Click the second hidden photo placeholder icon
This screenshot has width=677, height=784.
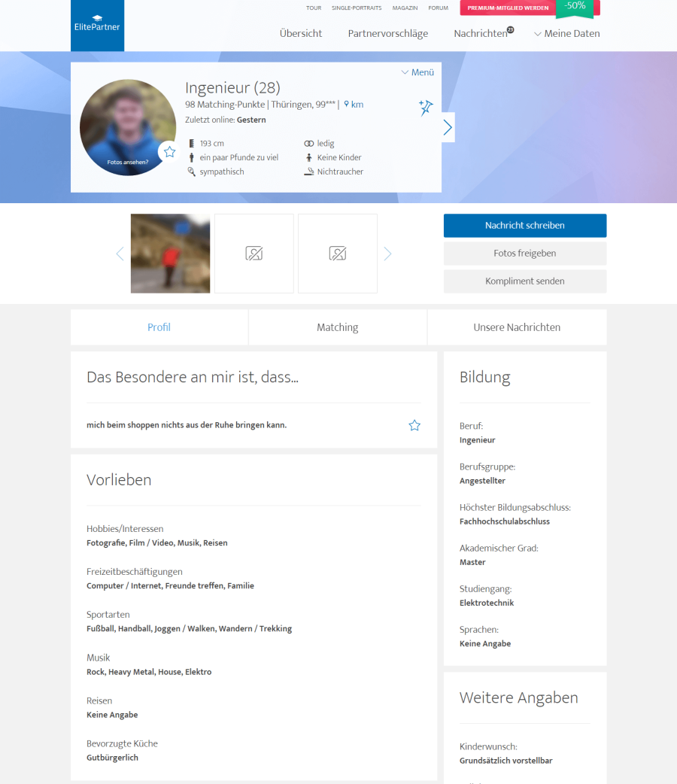point(338,254)
